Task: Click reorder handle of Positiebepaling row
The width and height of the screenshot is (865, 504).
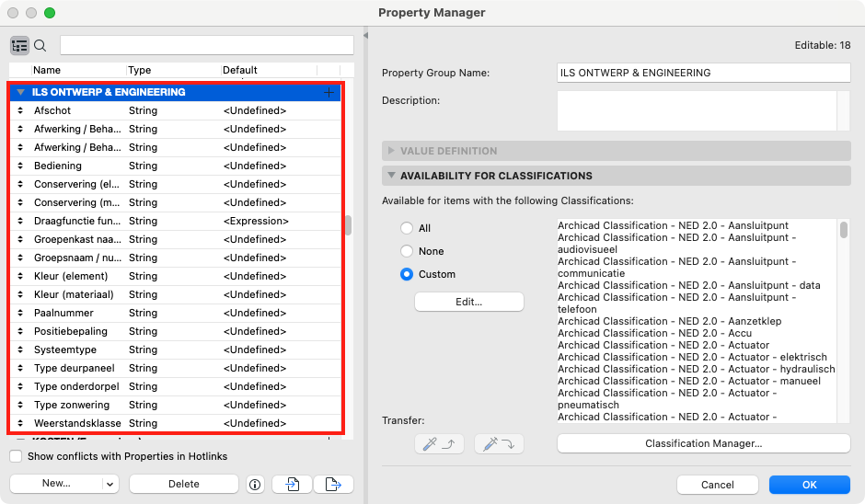Action: (x=20, y=331)
